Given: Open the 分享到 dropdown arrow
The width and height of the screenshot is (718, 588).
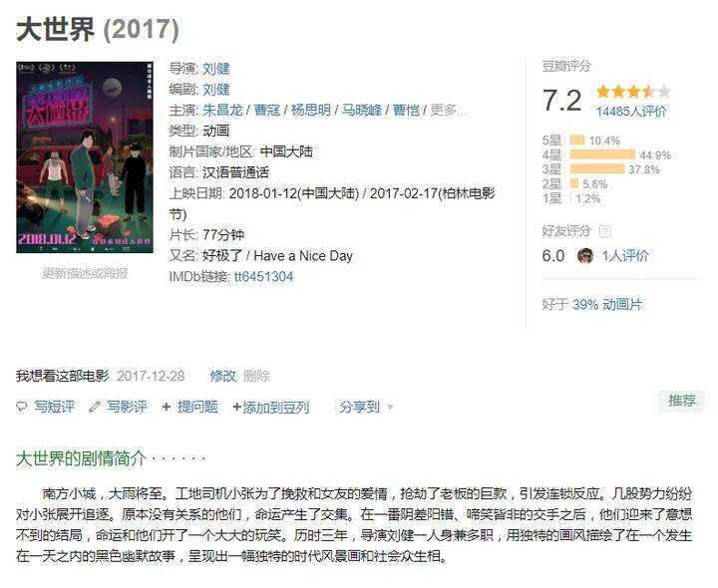Looking at the screenshot, I should [x=390, y=407].
